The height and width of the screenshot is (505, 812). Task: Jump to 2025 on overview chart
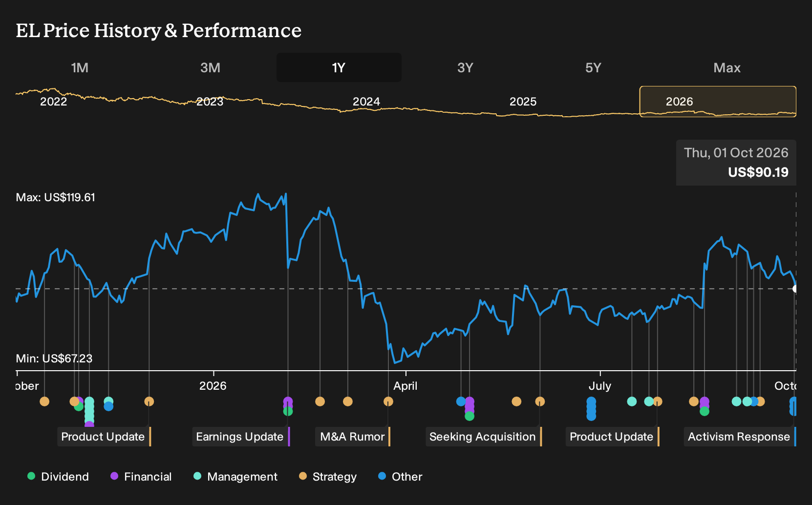coord(523,102)
